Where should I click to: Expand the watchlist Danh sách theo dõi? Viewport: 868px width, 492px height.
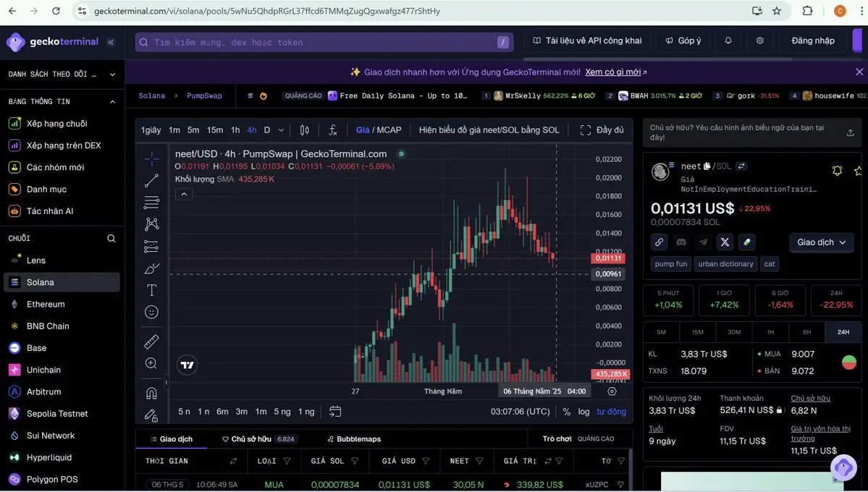click(112, 74)
